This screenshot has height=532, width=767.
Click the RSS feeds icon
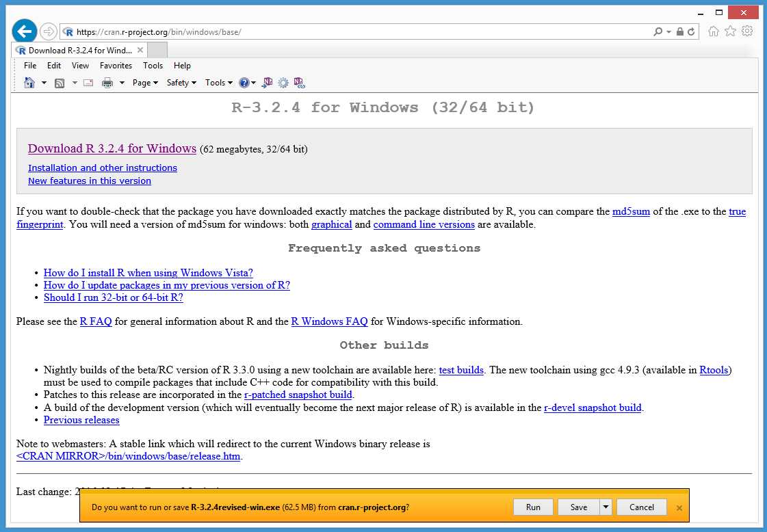point(60,83)
